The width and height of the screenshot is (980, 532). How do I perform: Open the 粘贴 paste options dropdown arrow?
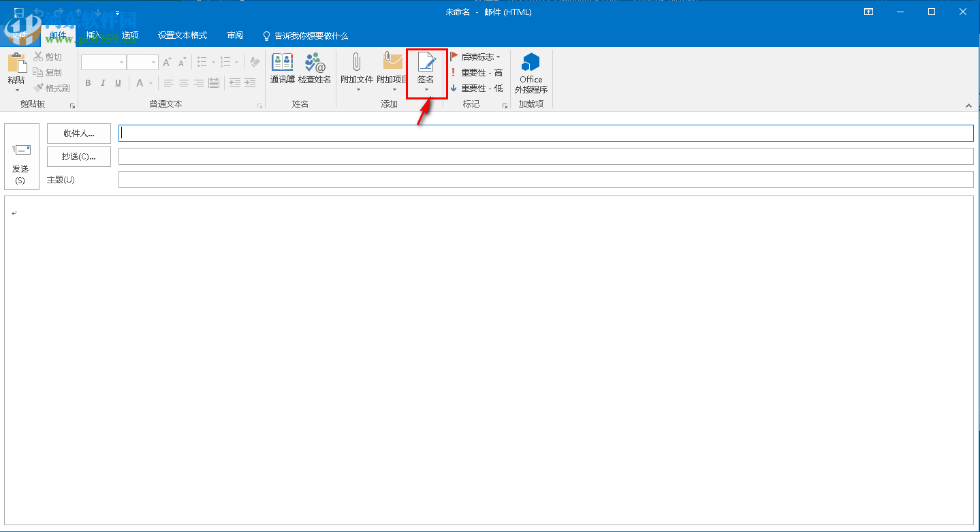17,90
